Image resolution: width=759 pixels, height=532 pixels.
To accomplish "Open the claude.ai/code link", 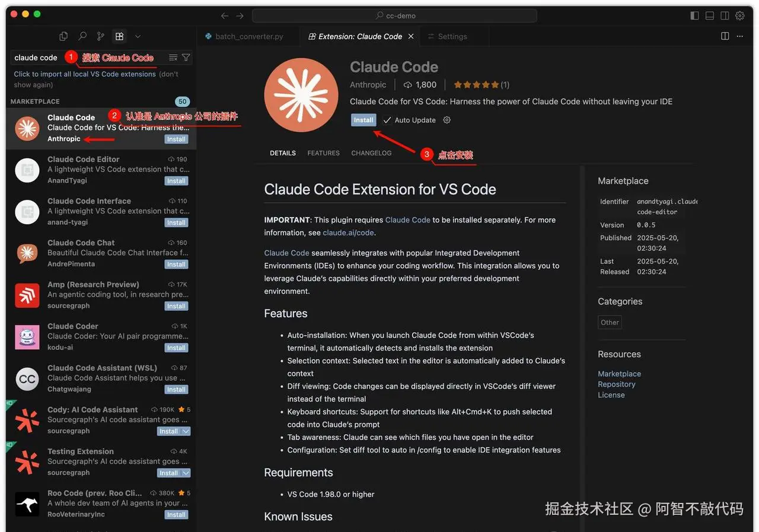I will [348, 232].
